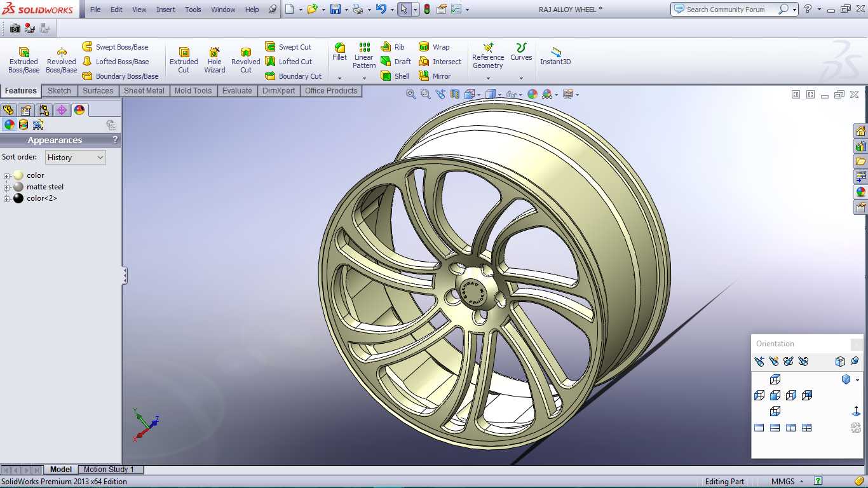Screen dimensions: 868x488
Task: Open the FeatureManager design tree tab
Action: (x=8, y=110)
